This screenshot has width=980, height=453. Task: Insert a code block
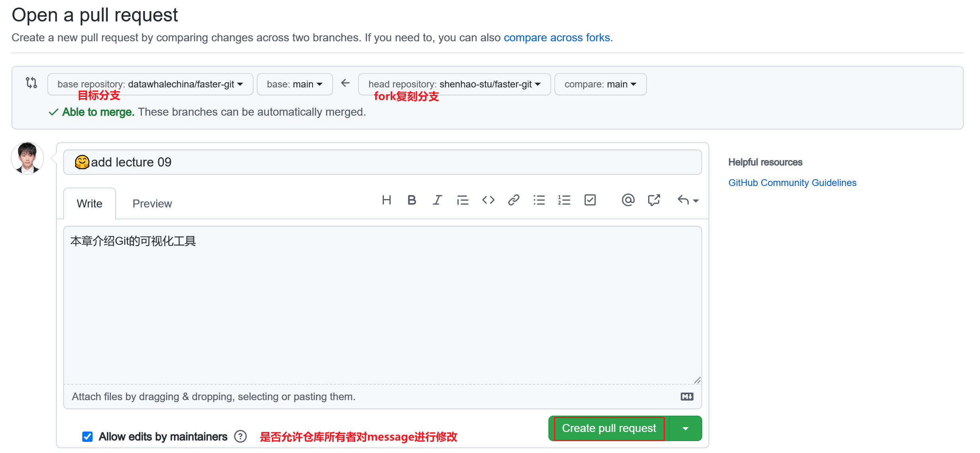[488, 200]
